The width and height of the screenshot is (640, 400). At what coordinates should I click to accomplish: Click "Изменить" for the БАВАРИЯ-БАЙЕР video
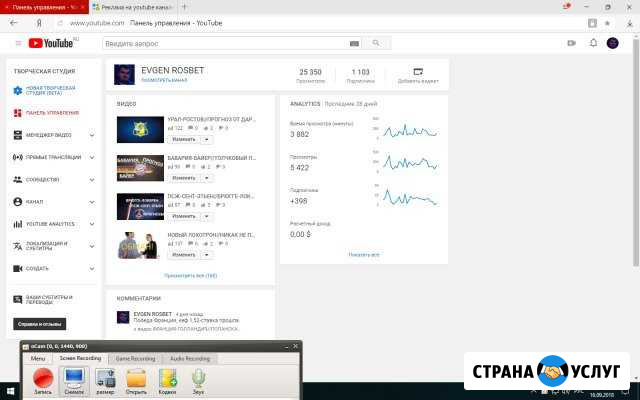coord(184,178)
